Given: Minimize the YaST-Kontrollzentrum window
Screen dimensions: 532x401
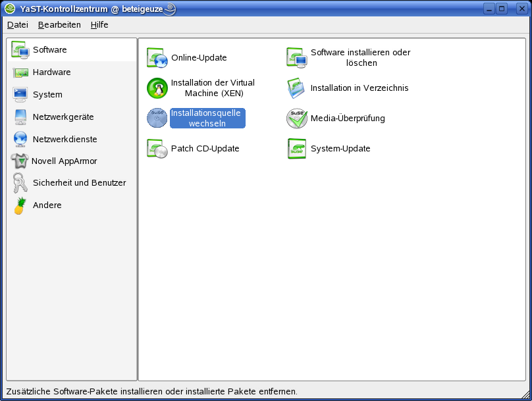Looking at the screenshot, I should pos(489,9).
